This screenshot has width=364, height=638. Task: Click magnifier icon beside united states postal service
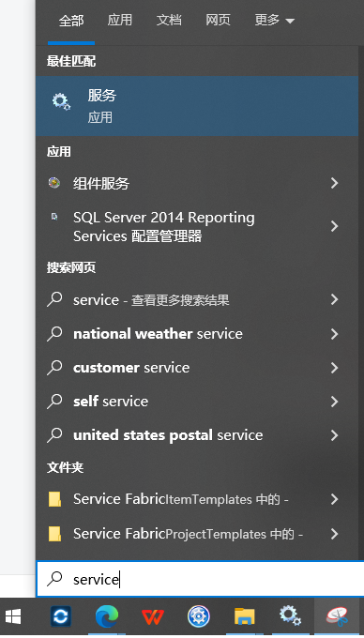54,435
